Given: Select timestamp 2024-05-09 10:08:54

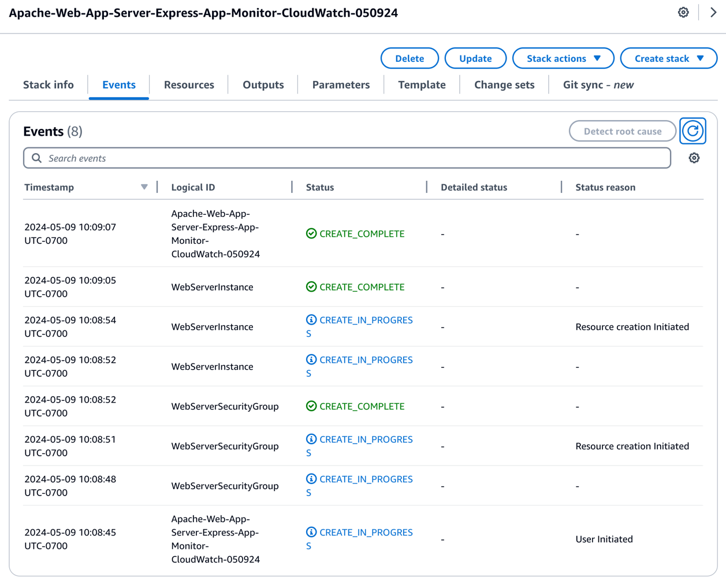Looking at the screenshot, I should click(x=70, y=326).
